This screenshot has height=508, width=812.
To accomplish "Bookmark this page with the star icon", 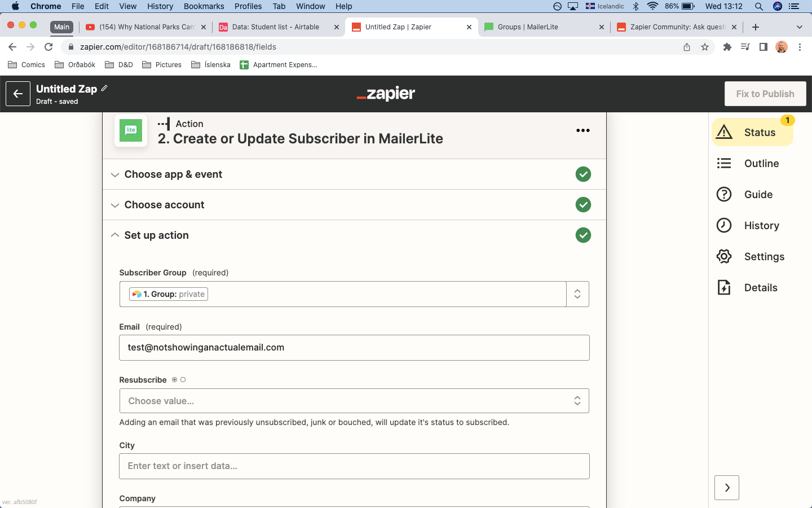I will pyautogui.click(x=705, y=47).
